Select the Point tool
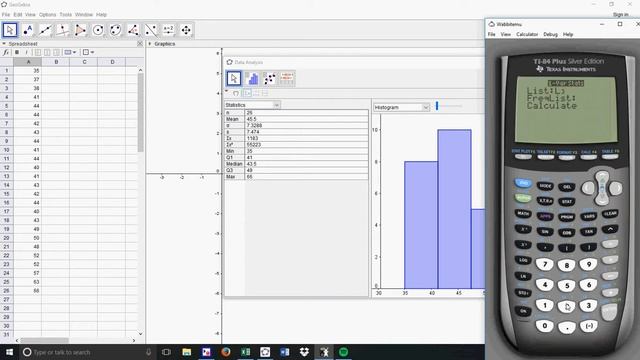This screenshot has height=360, width=640. (x=28, y=30)
